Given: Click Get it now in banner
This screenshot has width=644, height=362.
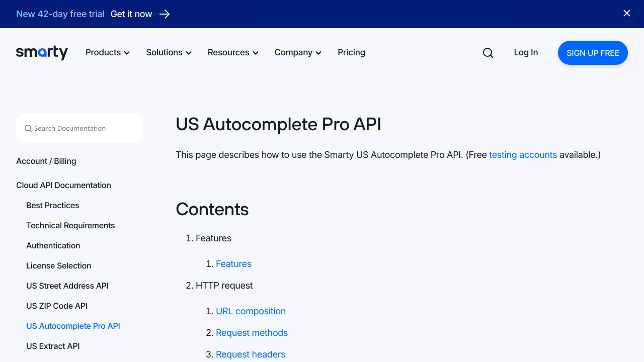Looking at the screenshot, I should (x=131, y=14).
